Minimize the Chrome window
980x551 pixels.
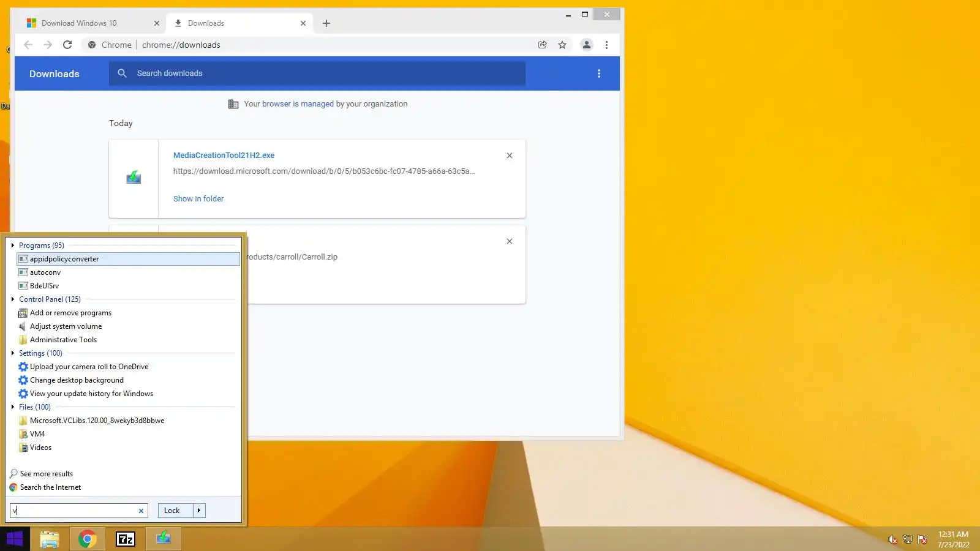[568, 14]
